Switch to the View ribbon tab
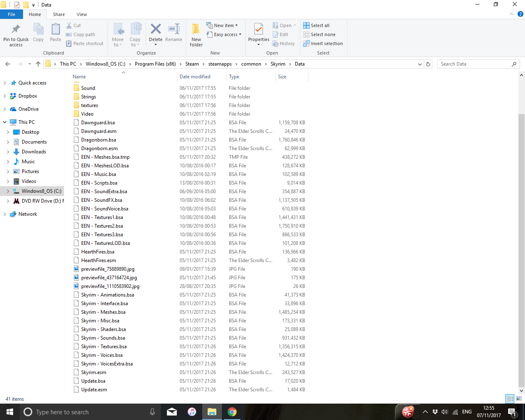Image resolution: width=525 pixels, height=420 pixels. coord(82,14)
